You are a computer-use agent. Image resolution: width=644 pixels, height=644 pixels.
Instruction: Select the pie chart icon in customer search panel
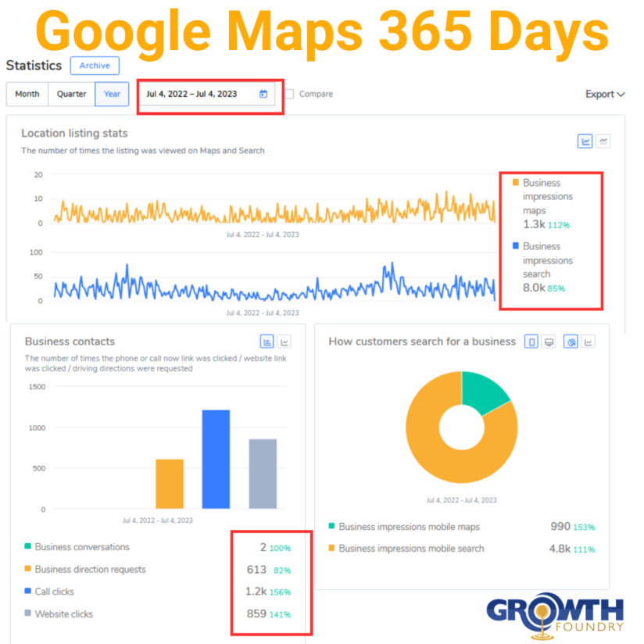[x=570, y=342]
